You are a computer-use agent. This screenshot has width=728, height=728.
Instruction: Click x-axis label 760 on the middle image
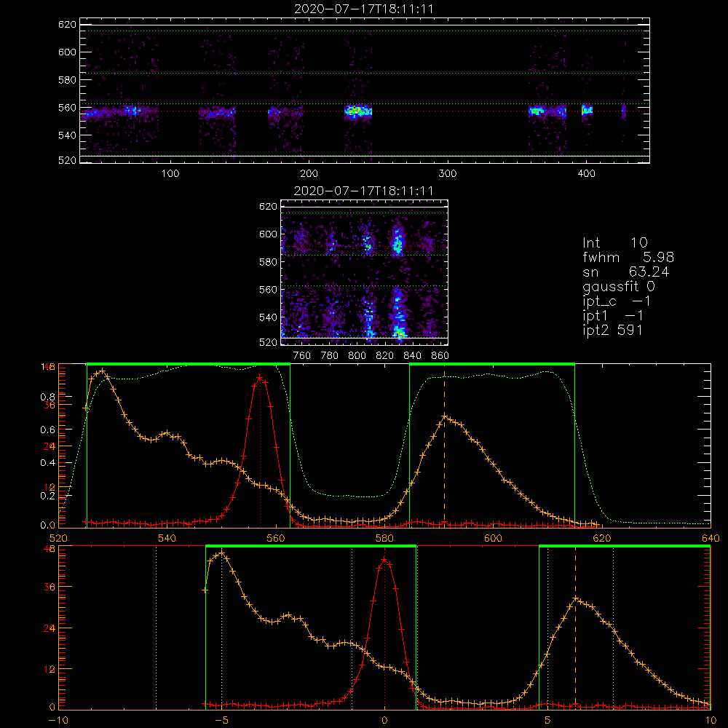tap(302, 356)
